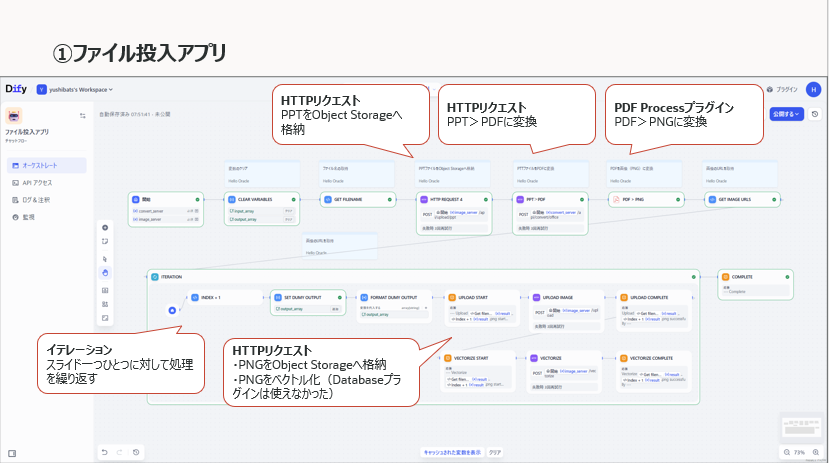
Task: Click the H user avatar
Action: click(813, 89)
